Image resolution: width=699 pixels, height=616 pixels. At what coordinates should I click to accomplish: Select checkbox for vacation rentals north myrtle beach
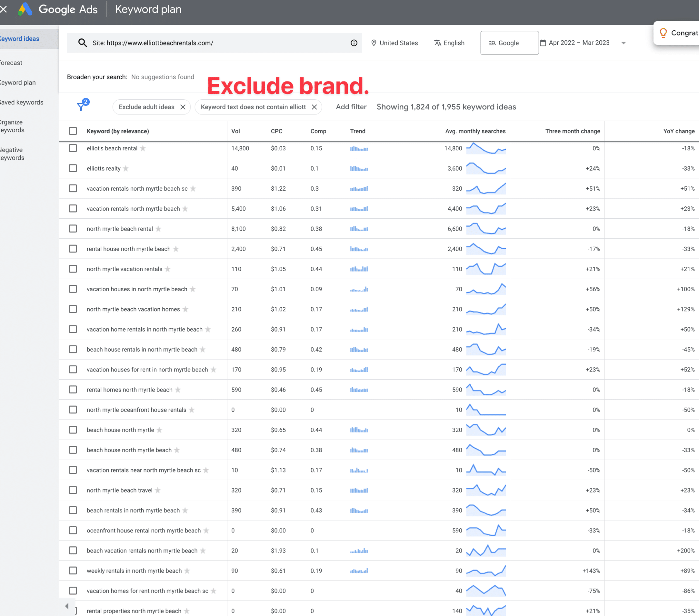point(73,208)
